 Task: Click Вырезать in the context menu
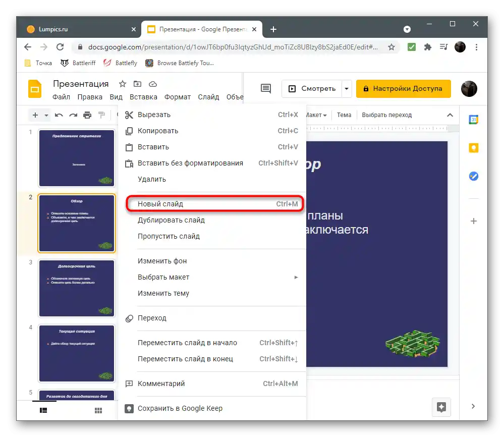(212, 115)
